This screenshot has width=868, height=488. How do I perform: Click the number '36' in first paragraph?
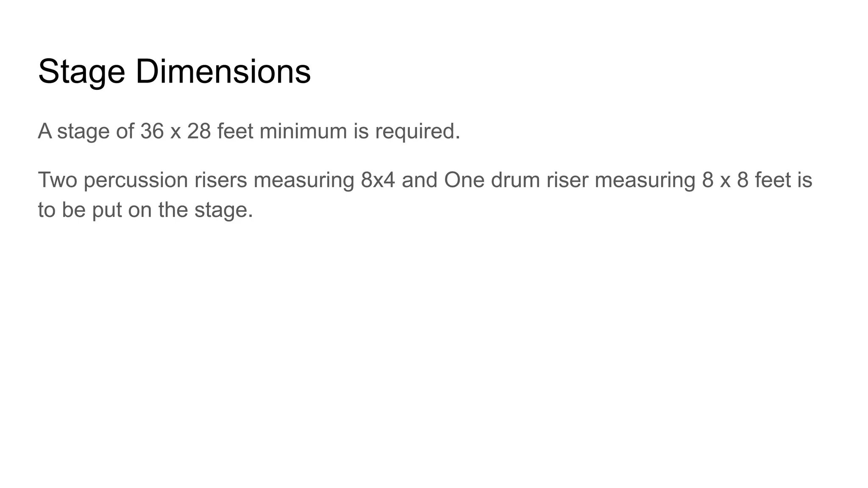coord(152,131)
